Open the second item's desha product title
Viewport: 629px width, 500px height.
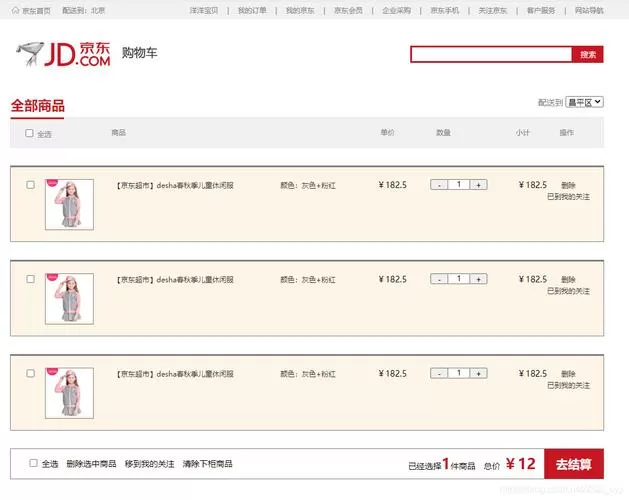click(175, 280)
